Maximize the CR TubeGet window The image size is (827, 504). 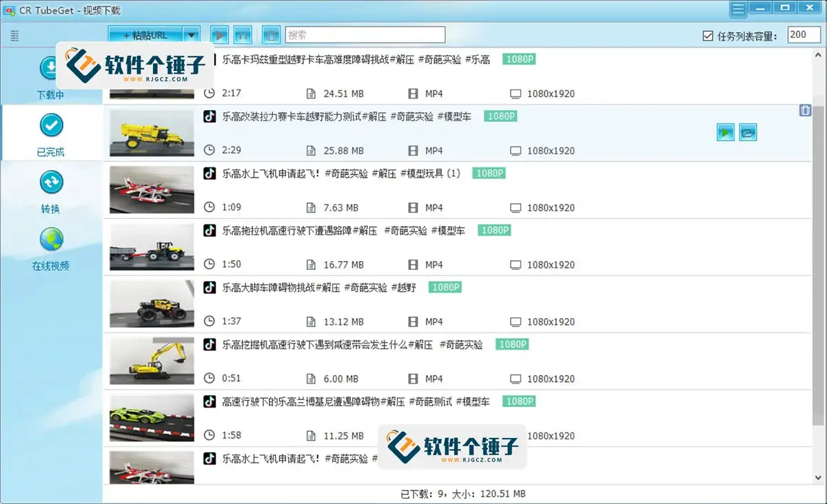(784, 8)
